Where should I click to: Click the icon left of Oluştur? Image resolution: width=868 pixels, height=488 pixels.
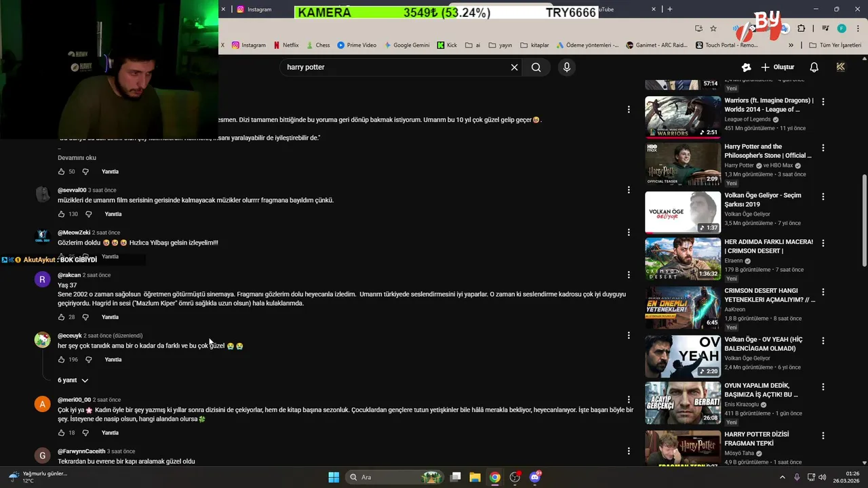[x=746, y=67]
